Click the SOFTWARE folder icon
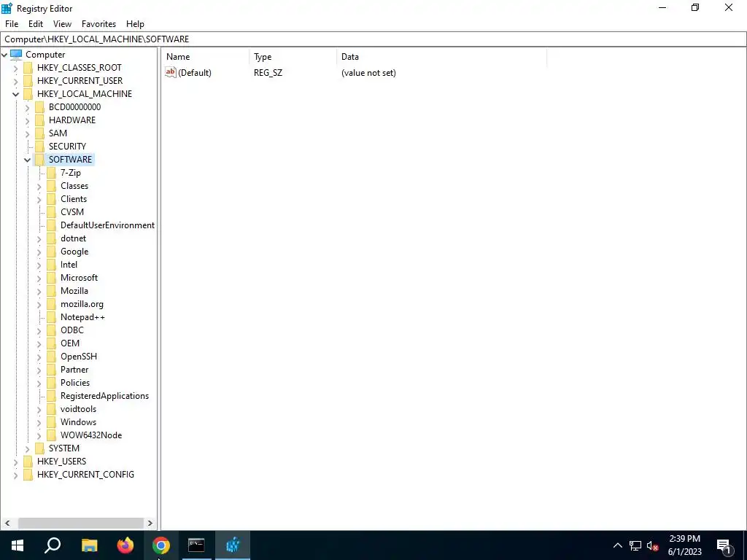This screenshot has width=747, height=560. coord(40,159)
